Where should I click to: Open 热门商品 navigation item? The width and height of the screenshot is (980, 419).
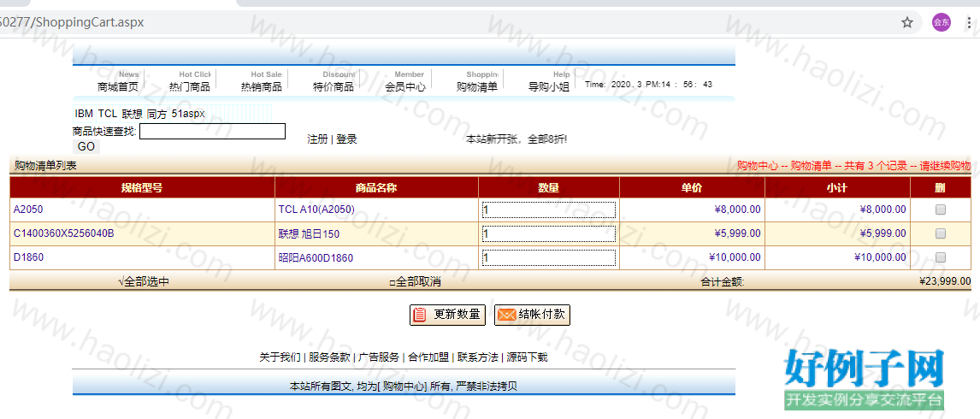tap(189, 87)
